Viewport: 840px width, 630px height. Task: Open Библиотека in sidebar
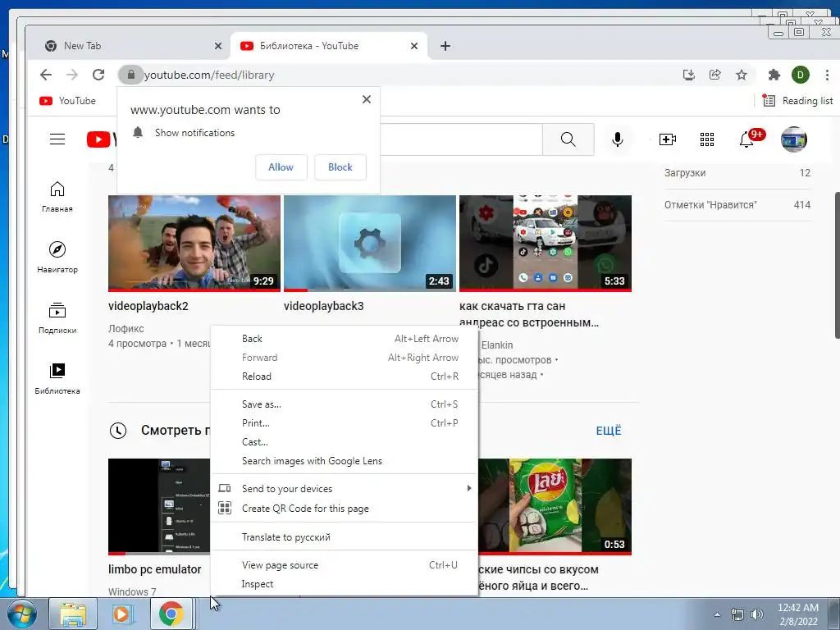(x=57, y=379)
